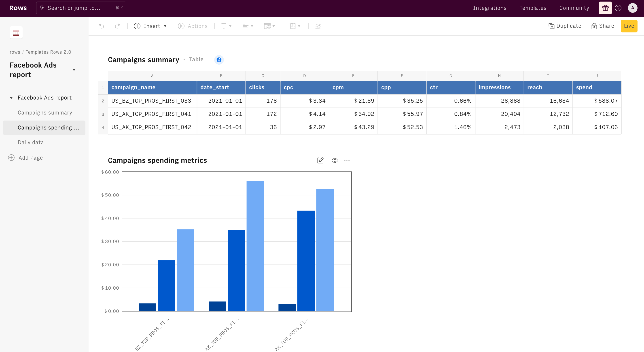644x352 pixels.
Task: Click the red spreadsheet table icon
Action: pyautogui.click(x=16, y=33)
